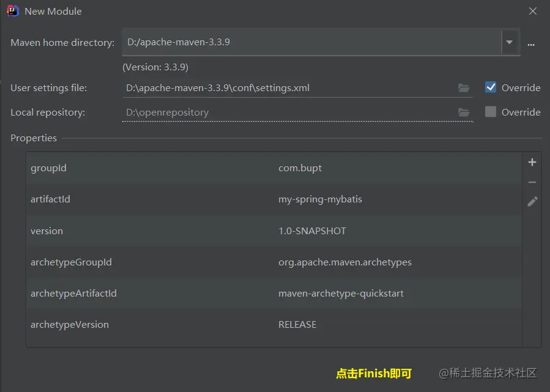Enable Override for Local repository

click(491, 112)
